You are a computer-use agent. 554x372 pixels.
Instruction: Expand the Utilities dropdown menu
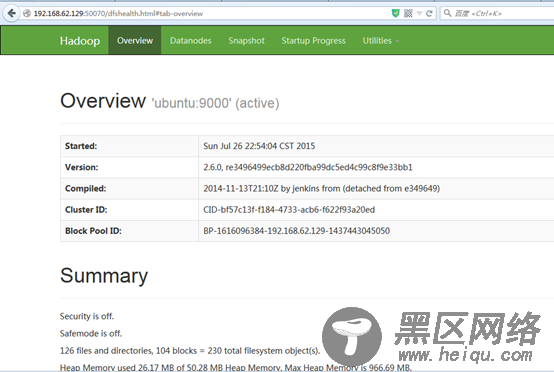381,41
